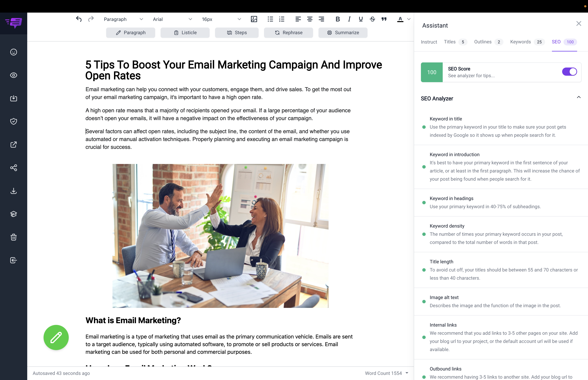Click the trash icon in sidebar
Screen dimensions: 588x380
coord(14,237)
